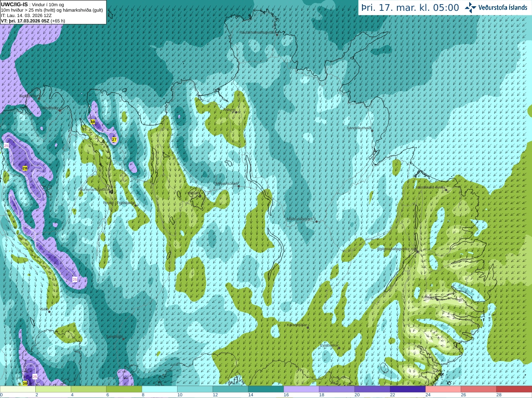Screen dimensions: 532x398
Task: Click the 10–12 m/s turquoise legend swatch
Action: (195, 389)
